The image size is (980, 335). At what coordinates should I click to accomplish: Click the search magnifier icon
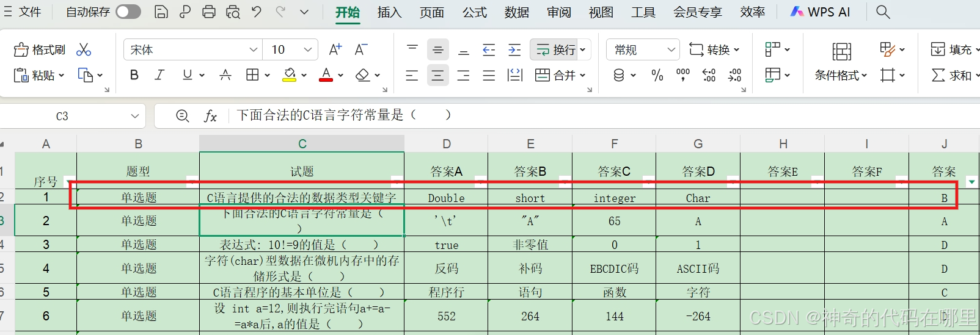[883, 12]
